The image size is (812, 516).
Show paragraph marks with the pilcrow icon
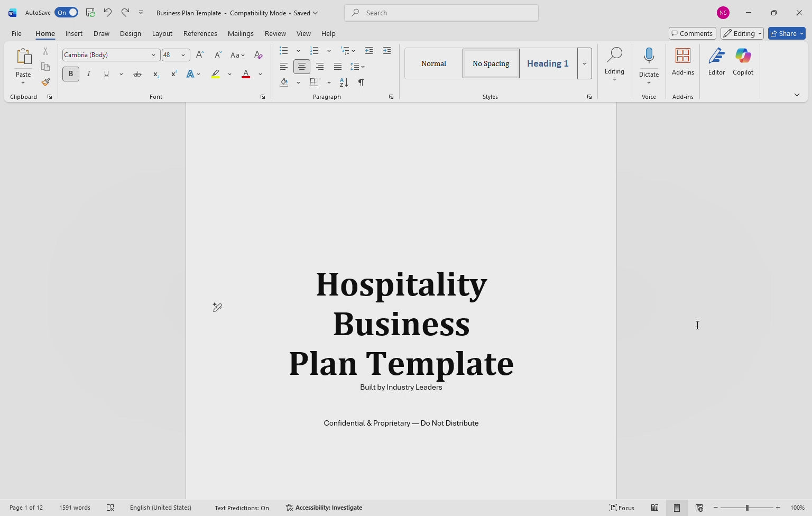coord(361,82)
